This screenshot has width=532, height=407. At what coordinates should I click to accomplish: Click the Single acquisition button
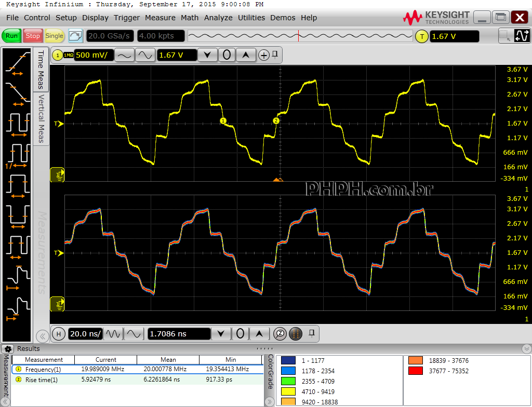tap(54, 36)
